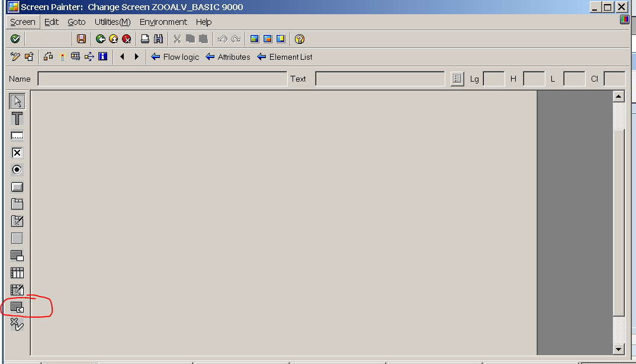Select the circled Custom control tool

tap(17, 307)
